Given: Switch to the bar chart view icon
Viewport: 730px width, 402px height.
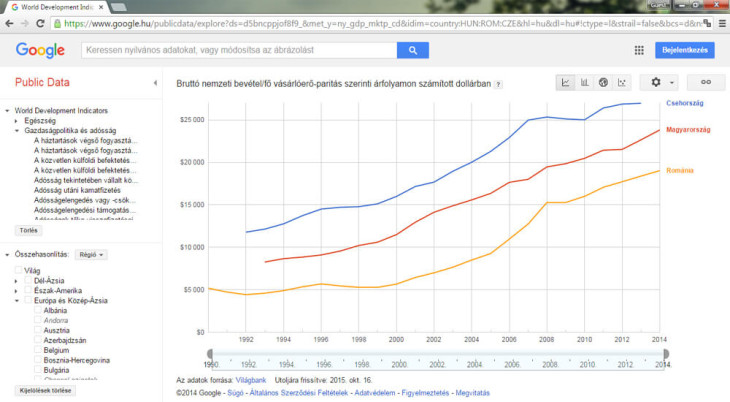Looking at the screenshot, I should 584,82.
